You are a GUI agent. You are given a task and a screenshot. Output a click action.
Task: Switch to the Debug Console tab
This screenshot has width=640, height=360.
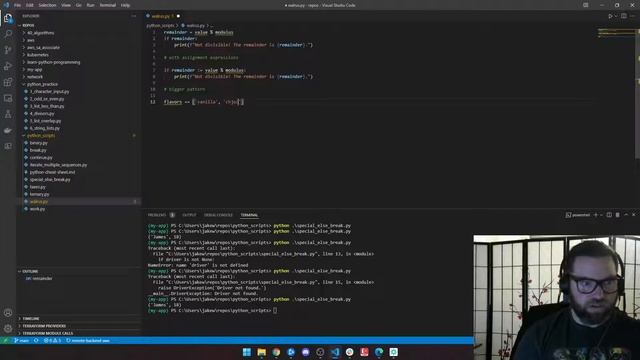(218, 215)
